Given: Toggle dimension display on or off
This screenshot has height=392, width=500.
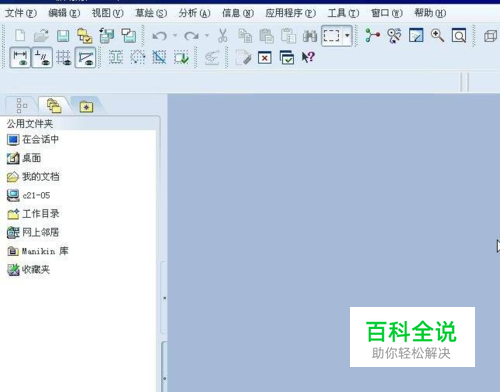Looking at the screenshot, I should click(x=20, y=58).
